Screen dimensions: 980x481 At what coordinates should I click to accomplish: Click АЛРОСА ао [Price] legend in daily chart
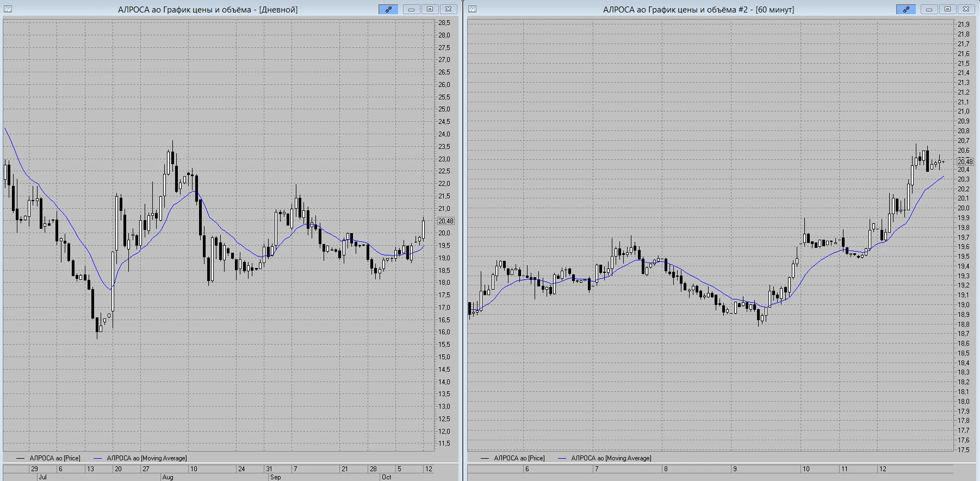pos(48,458)
